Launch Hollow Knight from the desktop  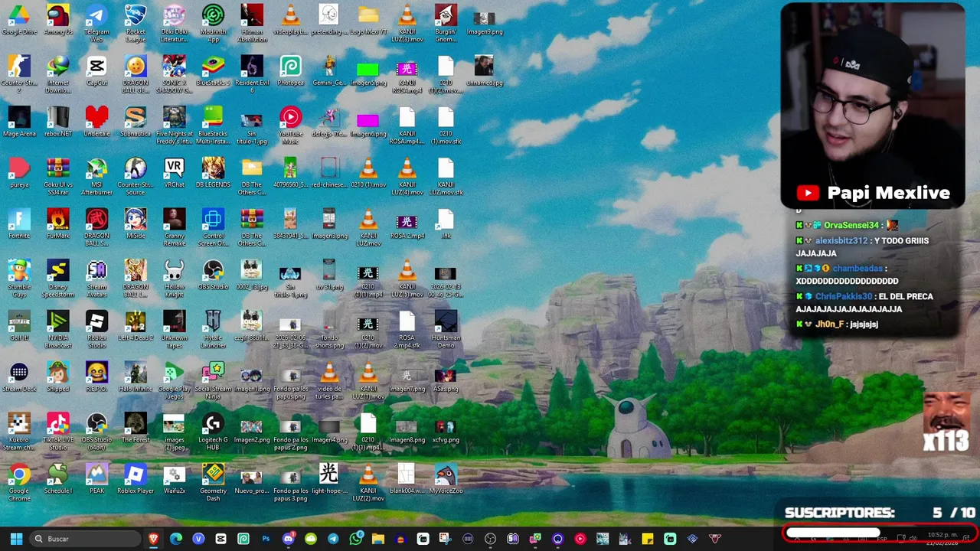pos(174,279)
